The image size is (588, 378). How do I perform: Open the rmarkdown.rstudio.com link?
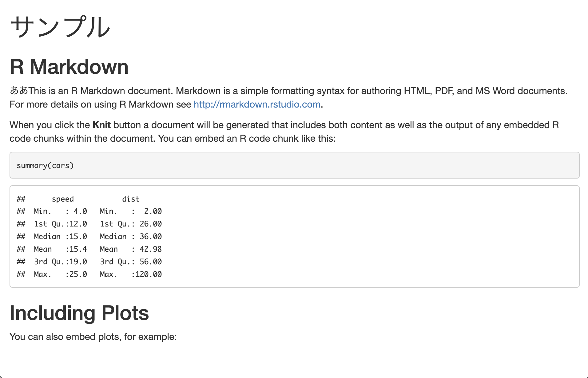(x=257, y=104)
